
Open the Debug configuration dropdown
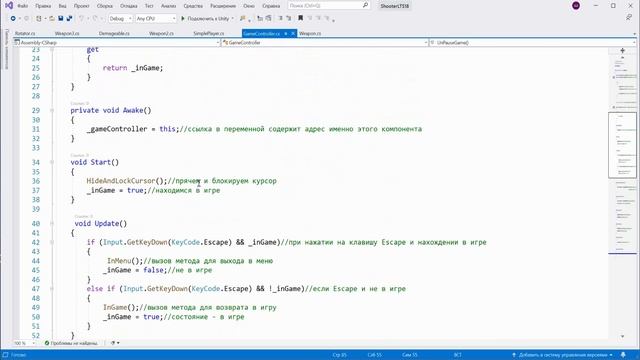click(120, 18)
